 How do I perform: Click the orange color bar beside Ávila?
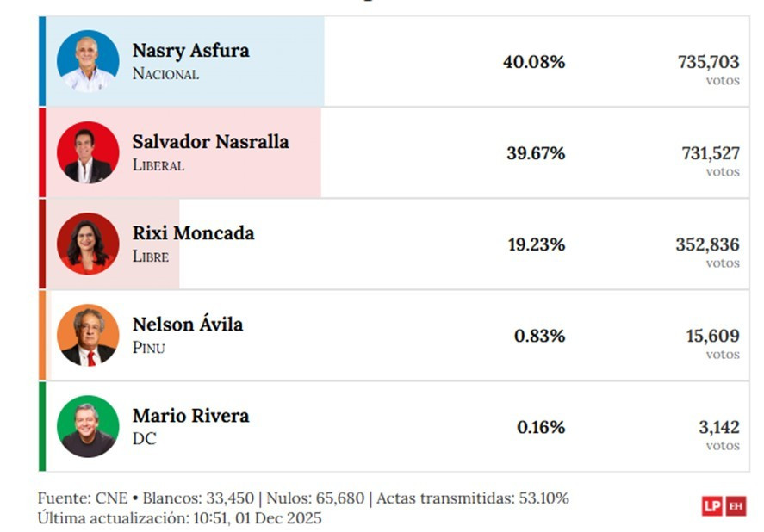pos(42,335)
